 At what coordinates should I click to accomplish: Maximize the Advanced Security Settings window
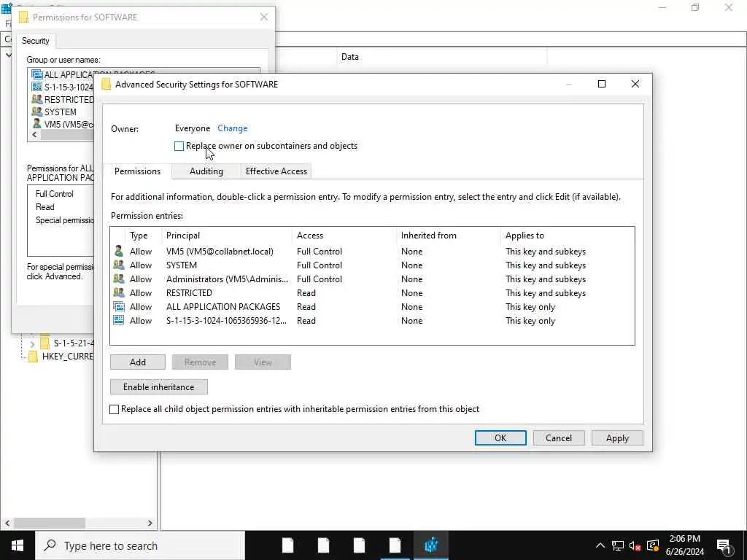[x=602, y=84]
